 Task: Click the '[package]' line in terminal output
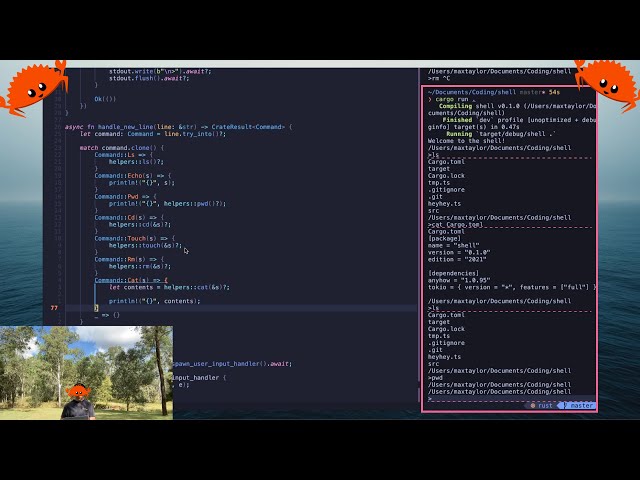click(x=444, y=238)
